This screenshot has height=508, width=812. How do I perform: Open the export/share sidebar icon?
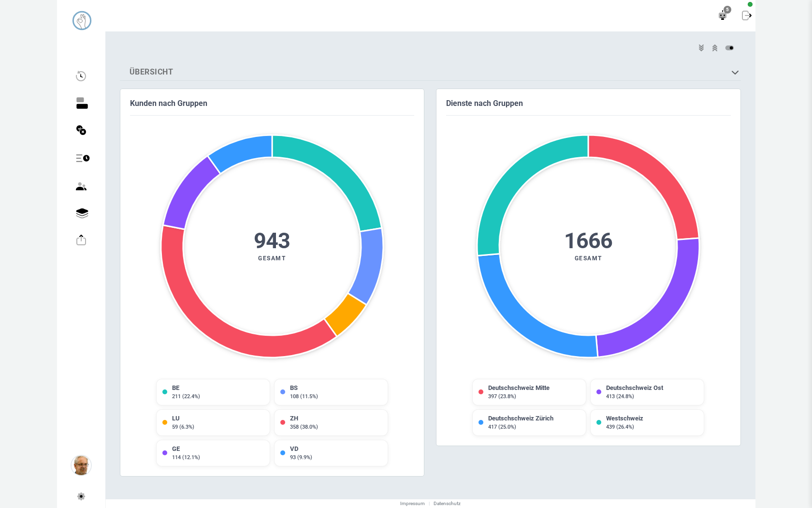[x=81, y=240]
